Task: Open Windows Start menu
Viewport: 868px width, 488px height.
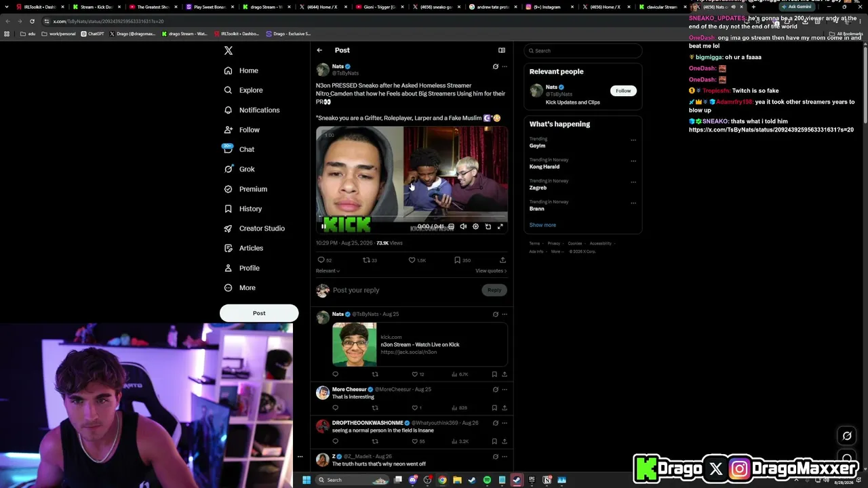Action: [306, 480]
